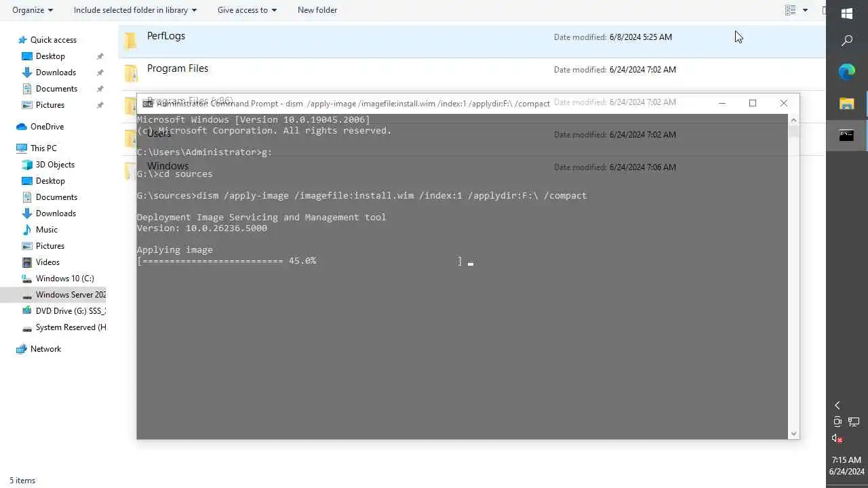Image resolution: width=868 pixels, height=488 pixels.
Task: Click the pin icon next to pinned Desktop
Action: tap(100, 56)
